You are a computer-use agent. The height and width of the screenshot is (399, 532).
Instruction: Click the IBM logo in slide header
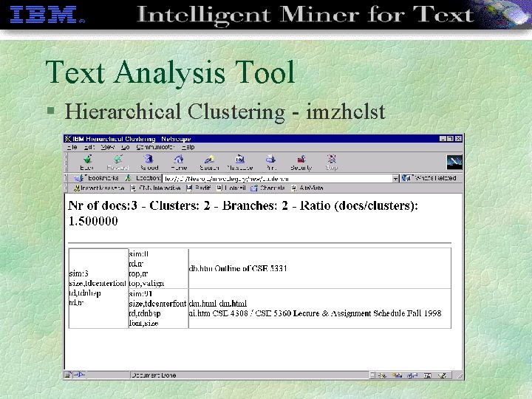pyautogui.click(x=47, y=15)
